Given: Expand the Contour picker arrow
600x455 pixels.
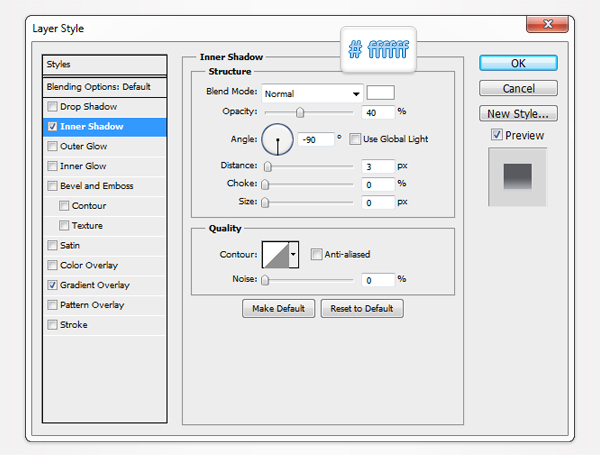Looking at the screenshot, I should (293, 255).
